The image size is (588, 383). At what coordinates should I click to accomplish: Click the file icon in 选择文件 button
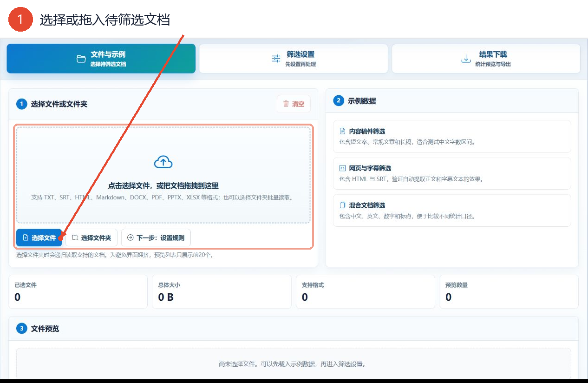coord(26,238)
